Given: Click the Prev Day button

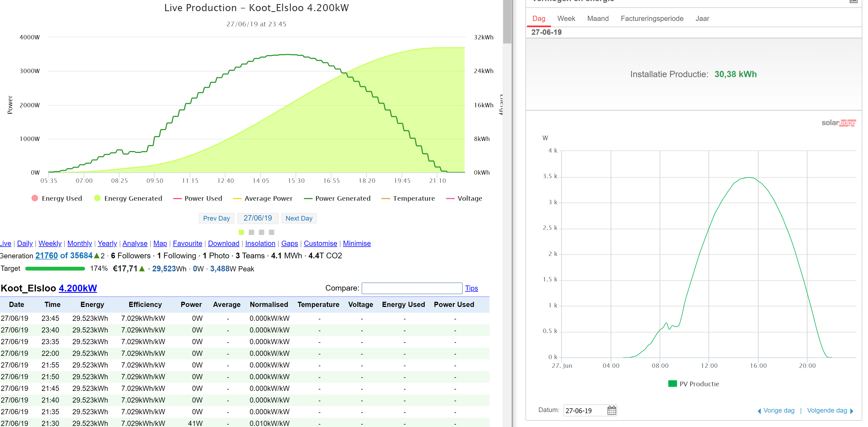Looking at the screenshot, I should pos(216,218).
